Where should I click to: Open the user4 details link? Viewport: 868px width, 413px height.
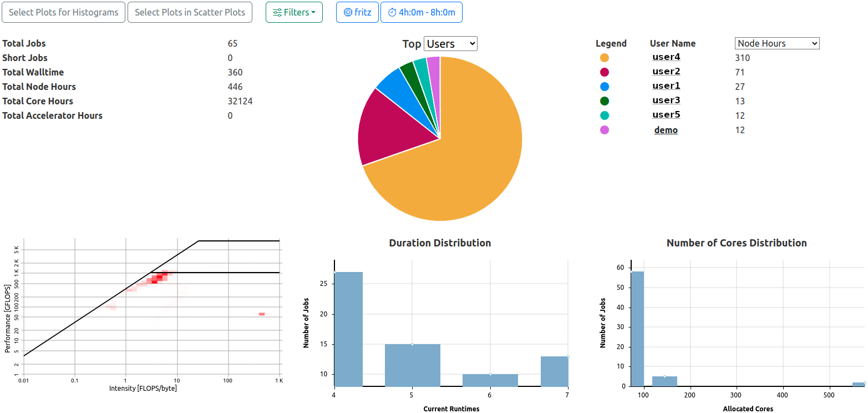(666, 57)
